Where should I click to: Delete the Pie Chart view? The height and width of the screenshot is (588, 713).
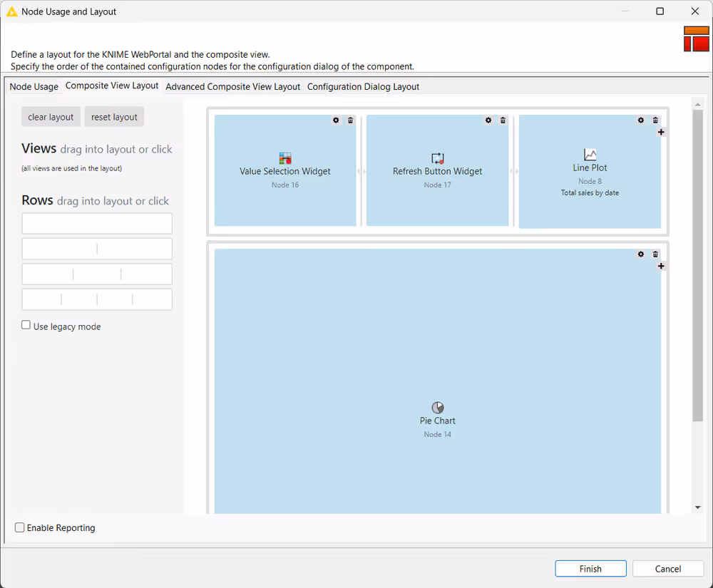coord(655,254)
